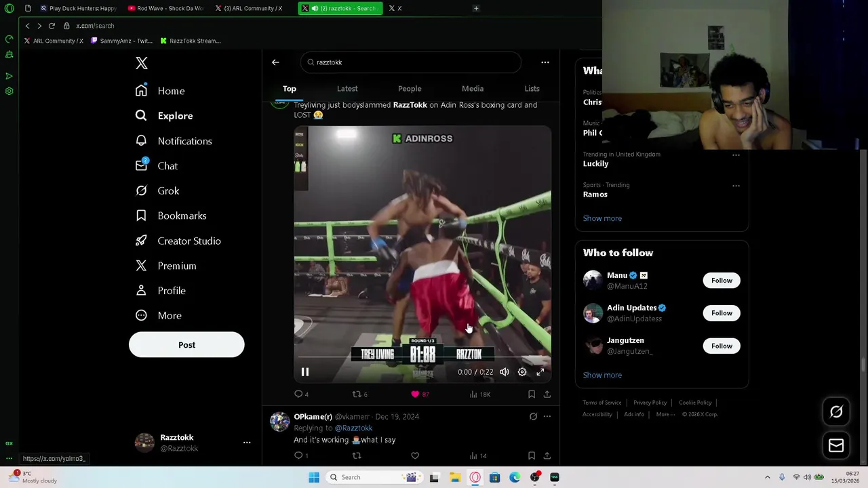868x488 pixels.
Task: Open search settings three-dot menu
Action: click(545, 62)
